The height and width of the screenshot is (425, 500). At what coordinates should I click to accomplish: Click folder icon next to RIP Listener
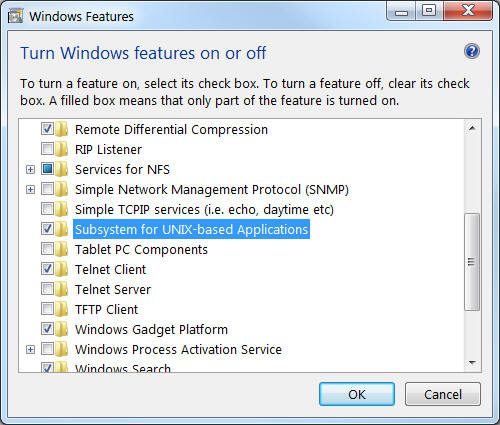pyautogui.click(x=61, y=149)
